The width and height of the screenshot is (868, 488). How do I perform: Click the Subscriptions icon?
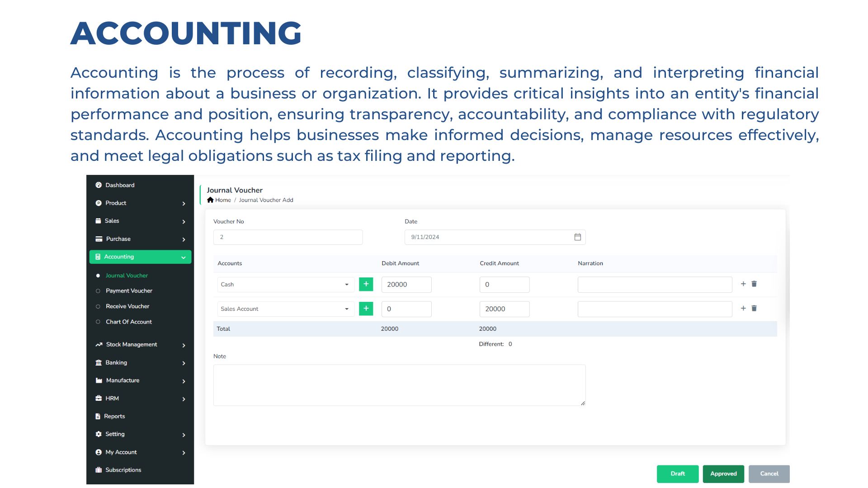(99, 470)
